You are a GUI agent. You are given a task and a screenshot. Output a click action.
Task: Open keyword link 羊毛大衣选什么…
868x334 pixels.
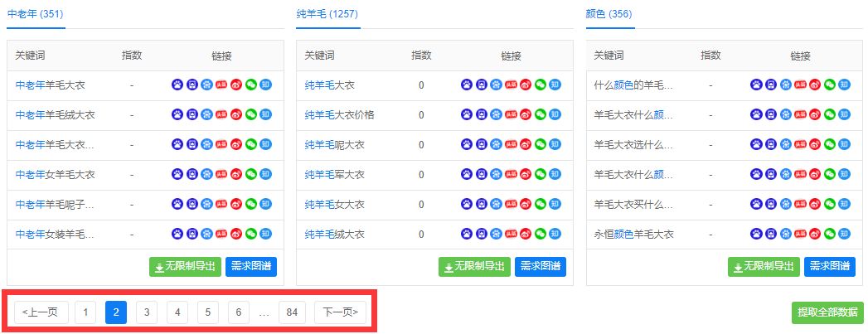pos(634,145)
